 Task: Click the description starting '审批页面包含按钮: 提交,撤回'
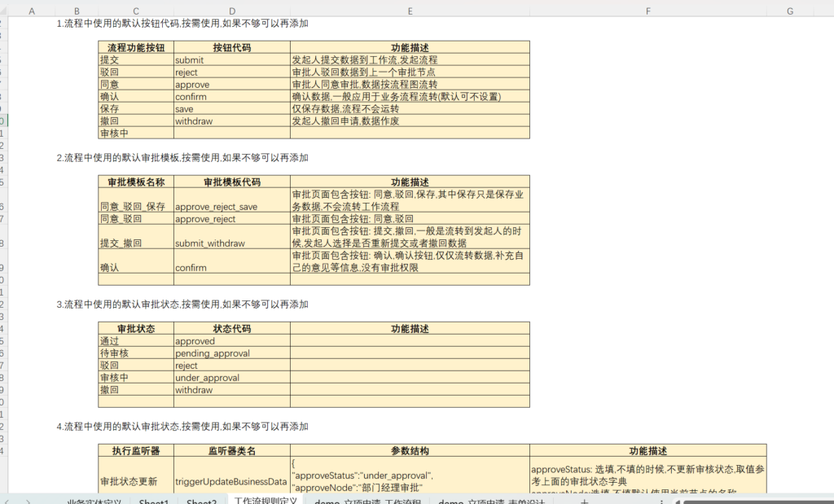click(x=410, y=237)
